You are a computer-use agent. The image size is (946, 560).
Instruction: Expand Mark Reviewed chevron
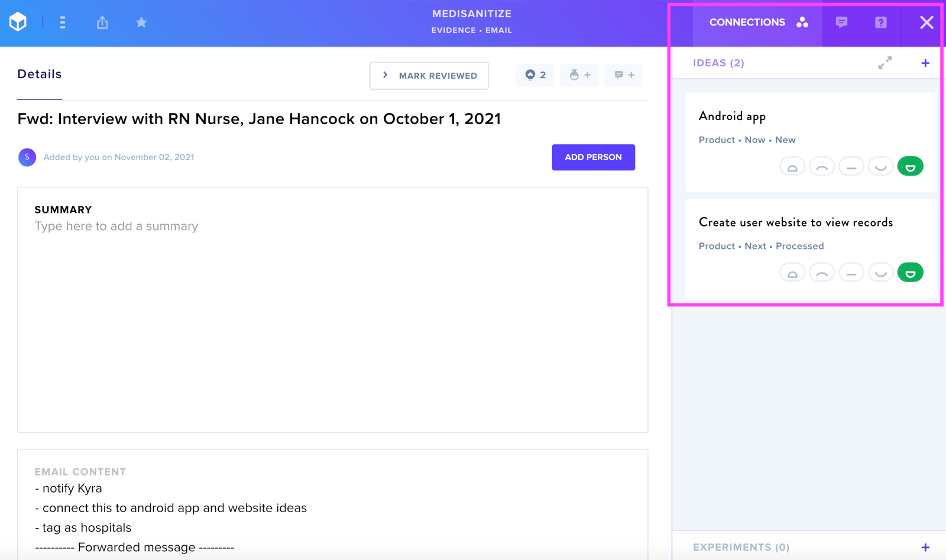[385, 75]
